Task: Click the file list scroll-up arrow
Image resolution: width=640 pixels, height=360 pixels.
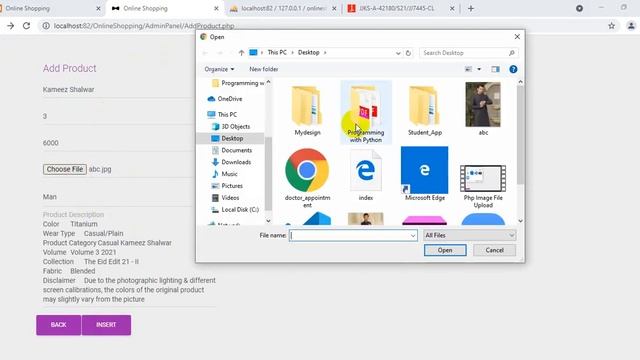Action: [520, 82]
